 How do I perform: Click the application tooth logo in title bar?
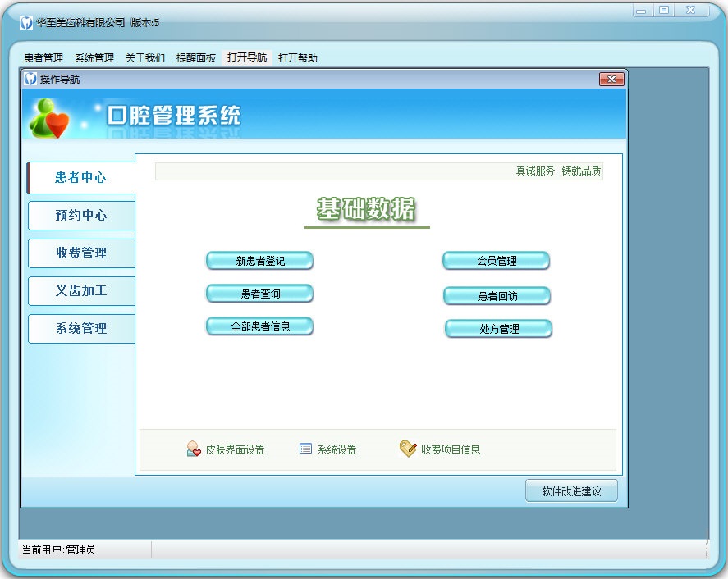26,22
